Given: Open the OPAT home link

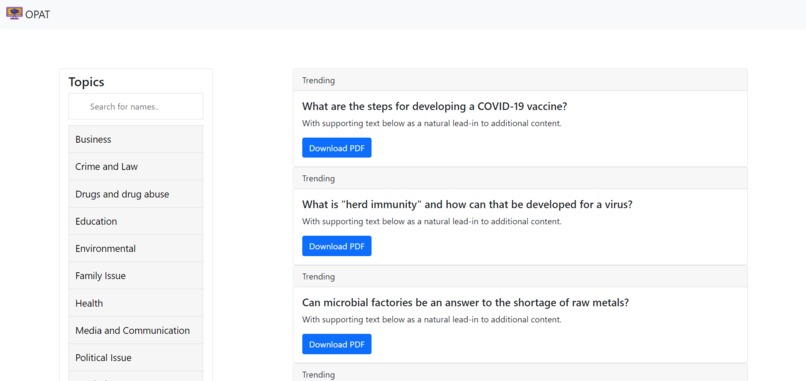Looking at the screenshot, I should click(x=28, y=14).
